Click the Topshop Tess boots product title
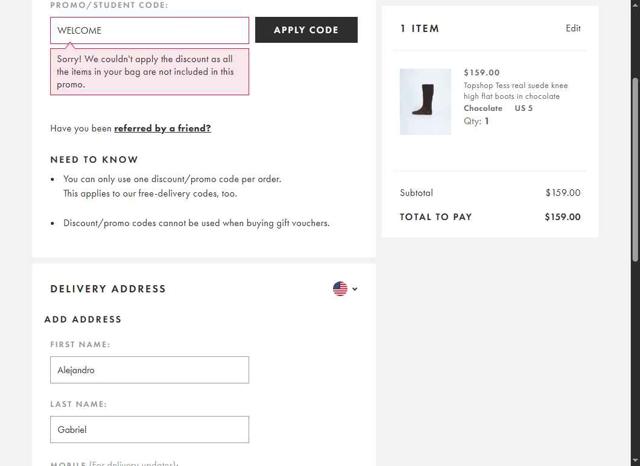 (x=516, y=91)
